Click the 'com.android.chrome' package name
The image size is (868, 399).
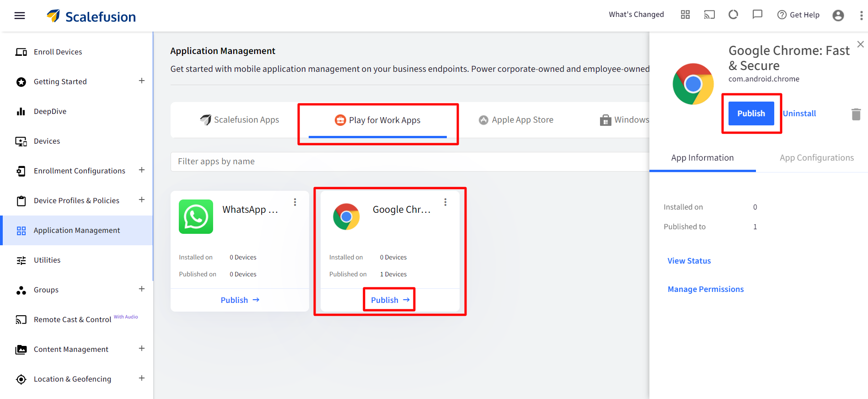click(764, 79)
